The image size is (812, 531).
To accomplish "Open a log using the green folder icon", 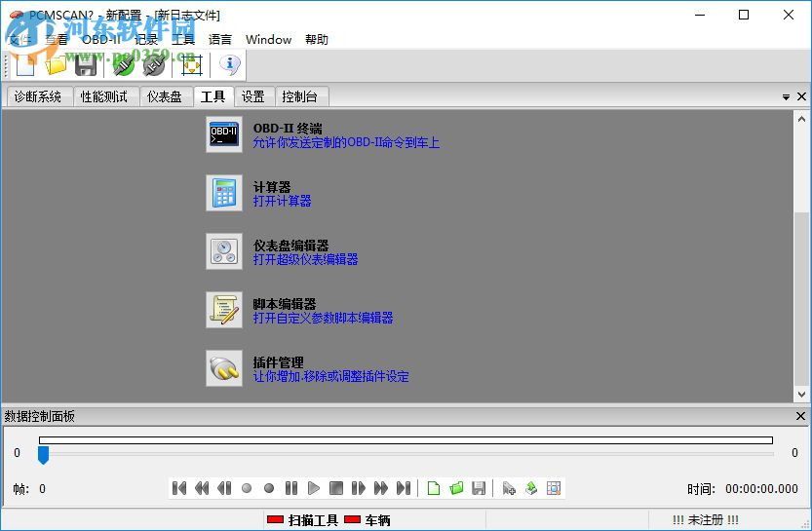I will coord(456,488).
